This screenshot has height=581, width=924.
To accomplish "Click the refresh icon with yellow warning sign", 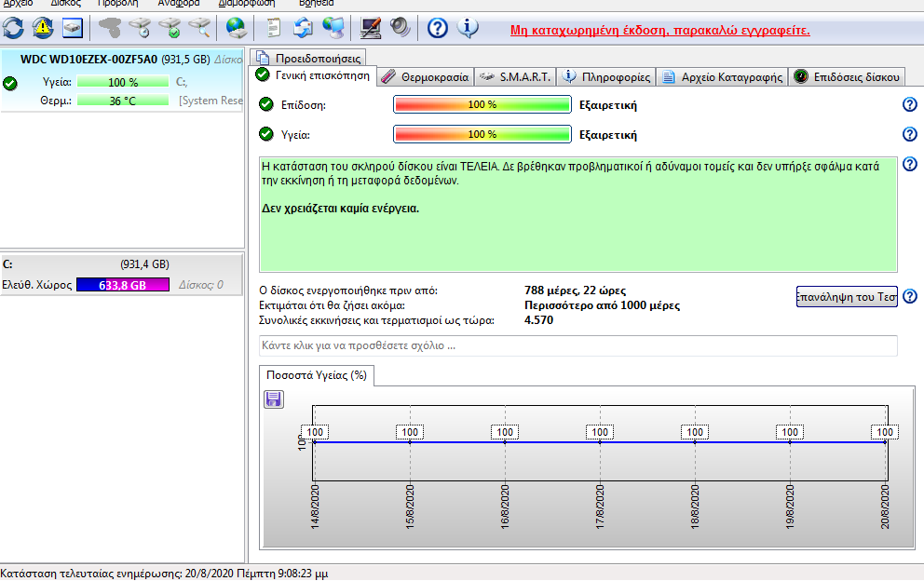I will pos(43,28).
